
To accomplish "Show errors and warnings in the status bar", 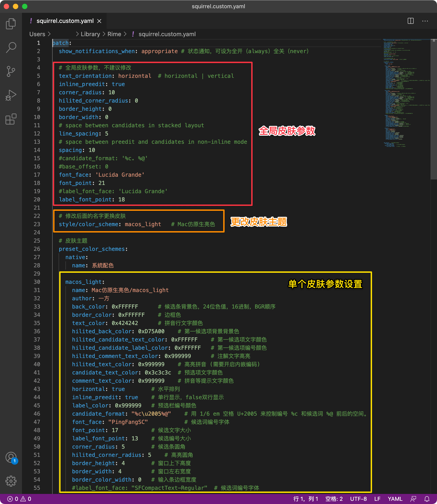I will 19,499.
